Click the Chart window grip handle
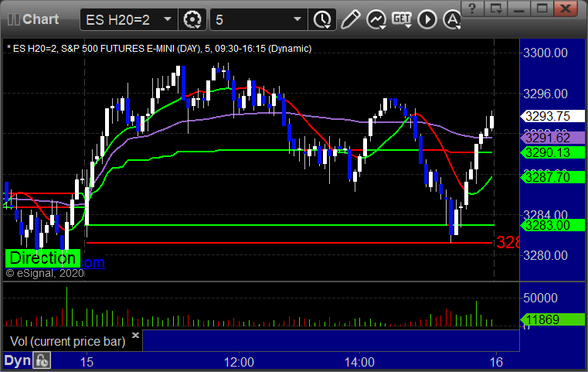The height and width of the screenshot is (372, 588). 14,19
